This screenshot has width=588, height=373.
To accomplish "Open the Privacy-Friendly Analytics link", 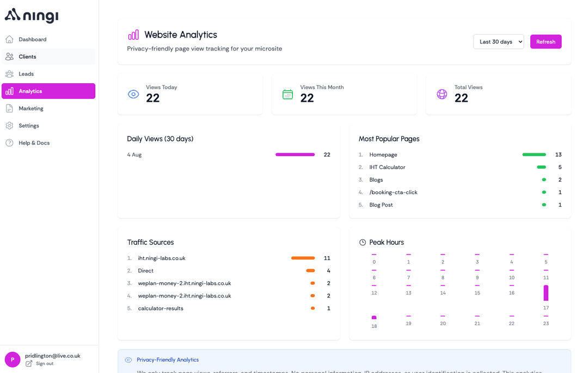I will pyautogui.click(x=168, y=359).
